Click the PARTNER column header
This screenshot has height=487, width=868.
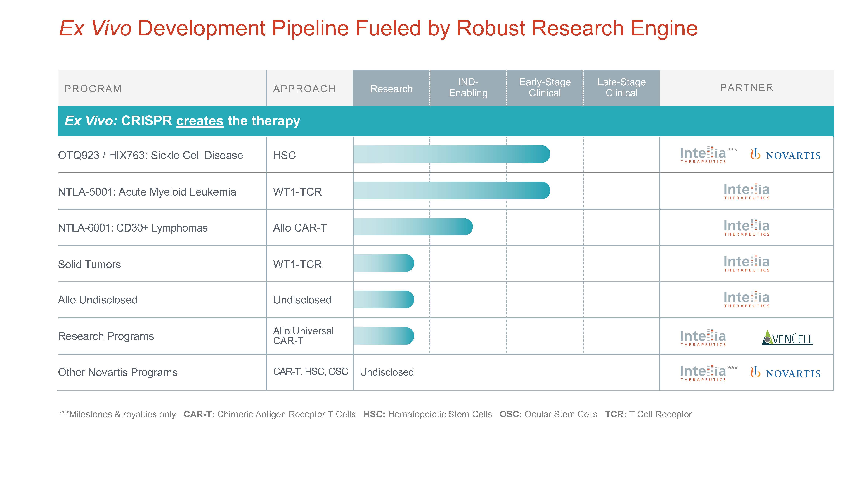click(747, 88)
